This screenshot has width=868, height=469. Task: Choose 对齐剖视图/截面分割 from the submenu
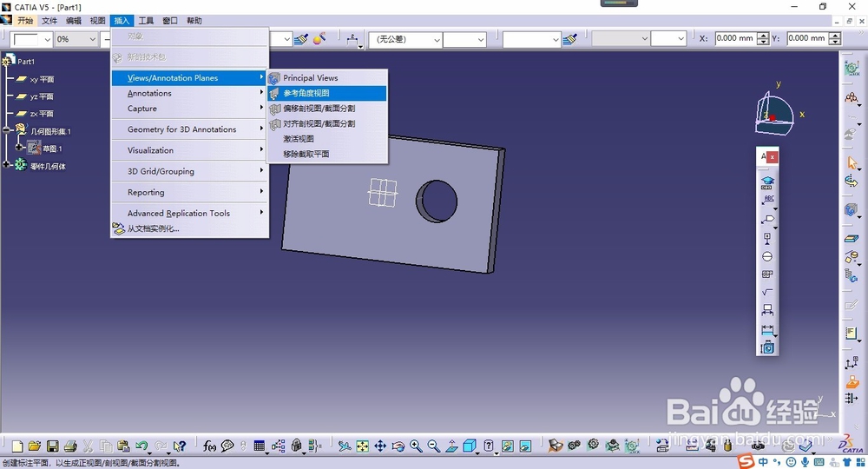click(x=327, y=123)
